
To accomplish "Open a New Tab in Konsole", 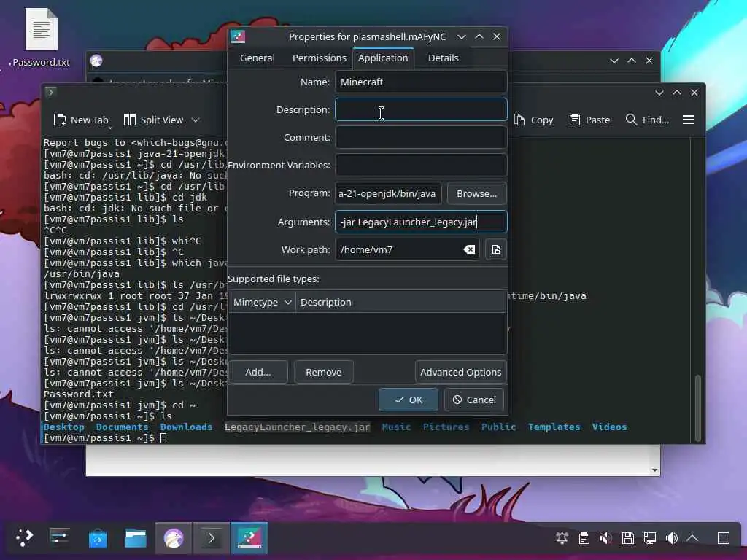I will (x=81, y=120).
